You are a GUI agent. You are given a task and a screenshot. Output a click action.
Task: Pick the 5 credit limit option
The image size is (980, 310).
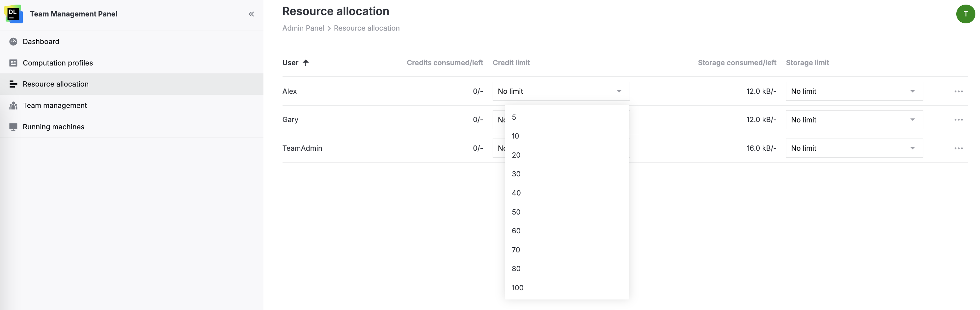pos(514,117)
